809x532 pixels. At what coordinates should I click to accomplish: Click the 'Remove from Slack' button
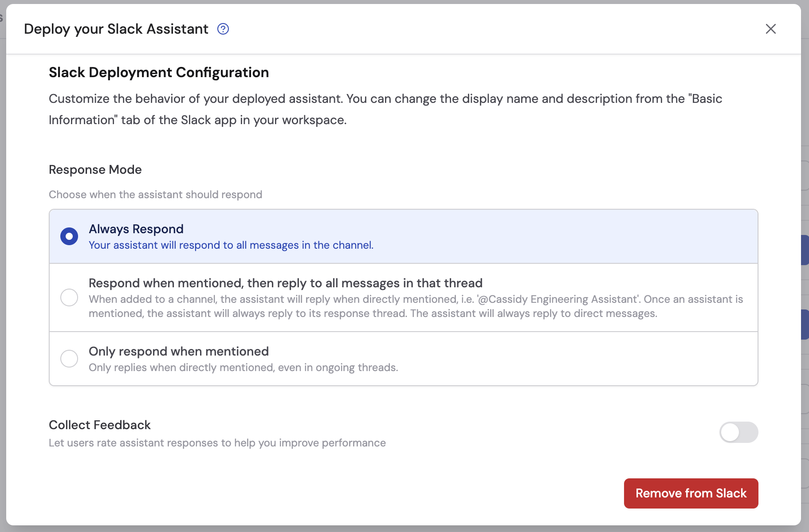coord(691,493)
